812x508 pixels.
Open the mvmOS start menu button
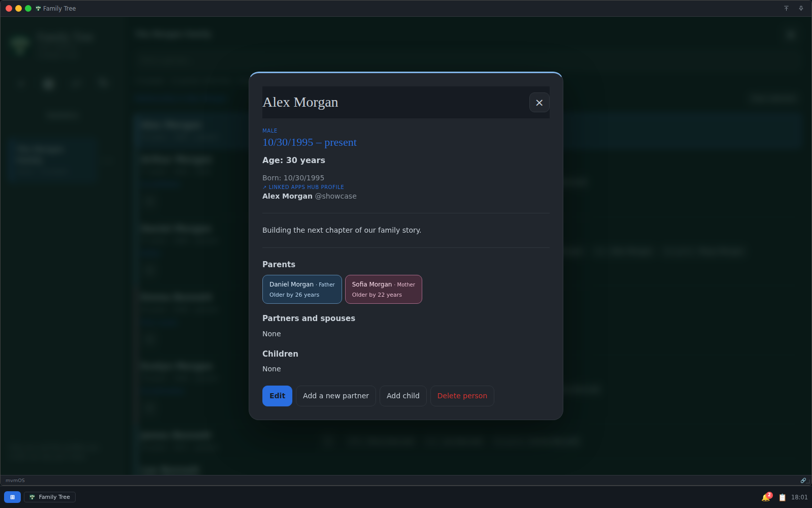[12, 497]
